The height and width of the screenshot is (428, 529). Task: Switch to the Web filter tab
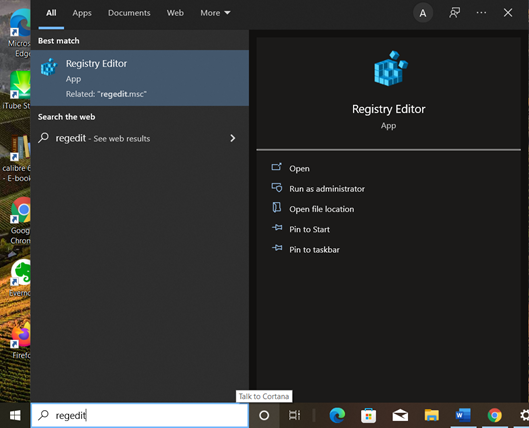[175, 13]
